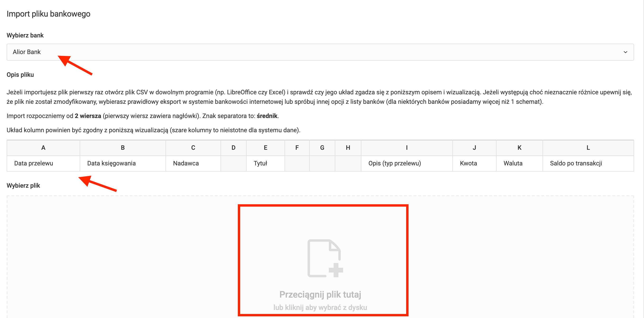Open the Alior Bank dropdown selector
Viewport: 644px width, 318px height.
[x=320, y=52]
